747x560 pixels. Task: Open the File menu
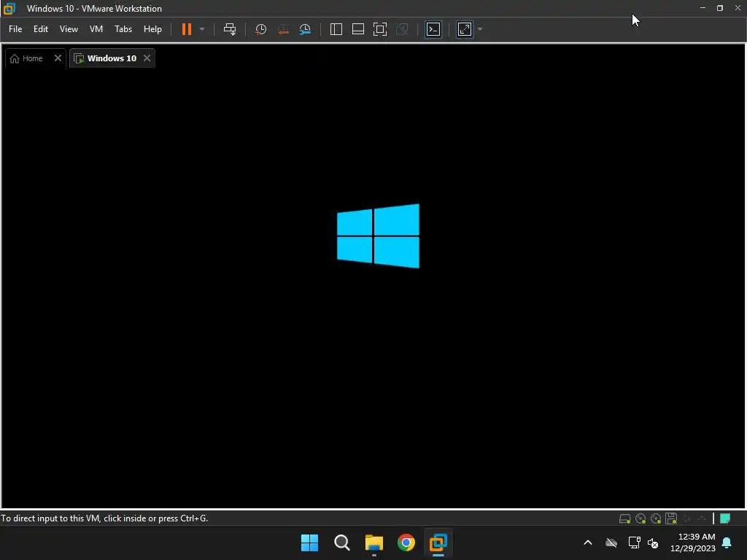click(x=15, y=29)
